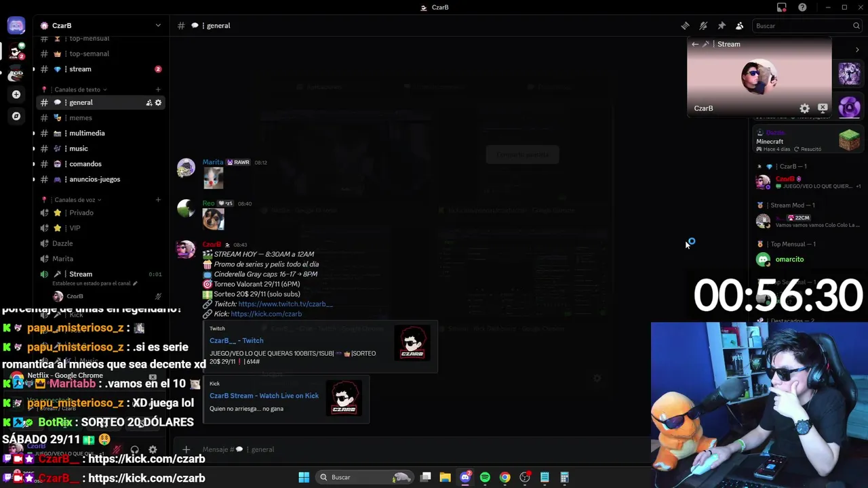This screenshot has width=868, height=488.
Task: Toggle notification settings bell icon in header
Action: [703, 26]
